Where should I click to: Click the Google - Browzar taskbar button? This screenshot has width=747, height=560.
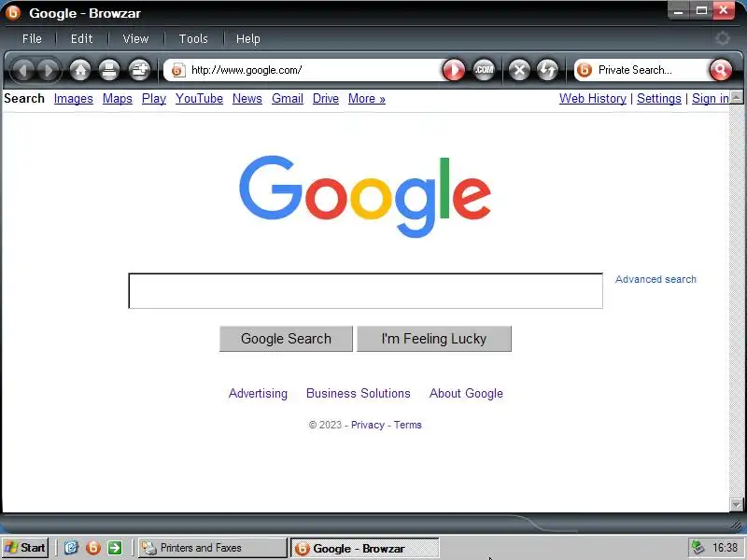point(364,549)
